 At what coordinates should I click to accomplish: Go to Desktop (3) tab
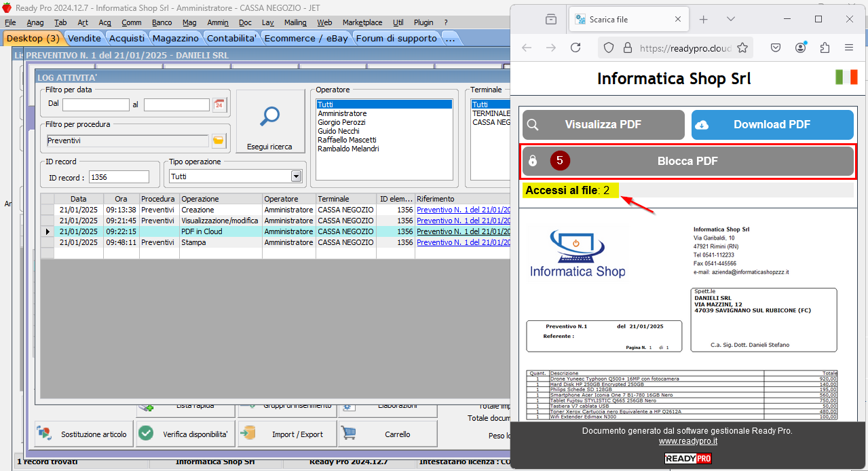(33, 38)
